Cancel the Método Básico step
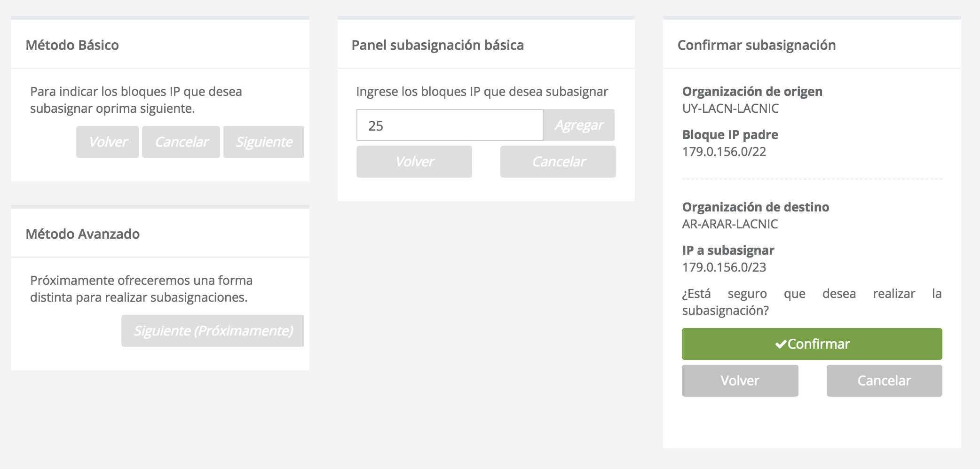980x469 pixels. click(x=181, y=141)
